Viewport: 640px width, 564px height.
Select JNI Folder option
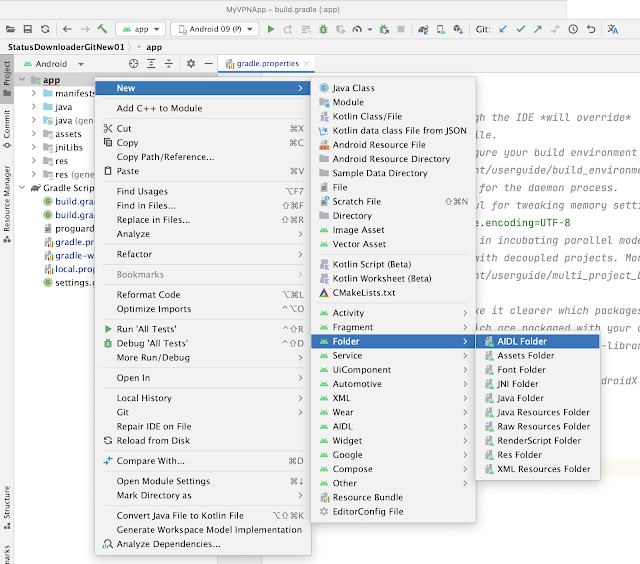click(538, 384)
